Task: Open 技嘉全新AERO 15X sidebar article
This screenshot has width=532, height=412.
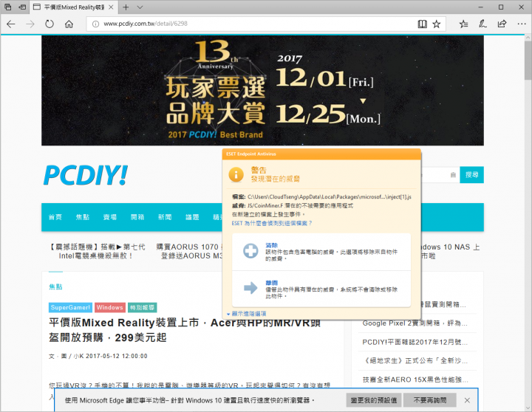Action: tap(415, 380)
